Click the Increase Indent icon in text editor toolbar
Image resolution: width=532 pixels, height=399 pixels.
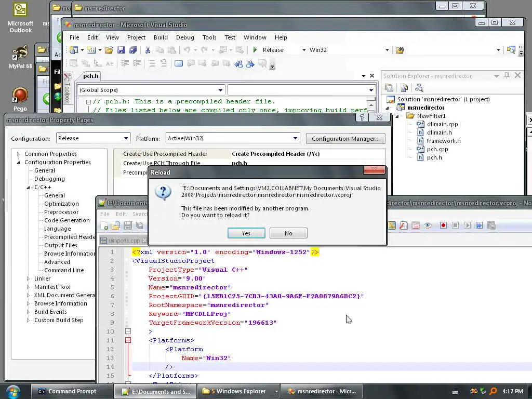tap(137, 63)
